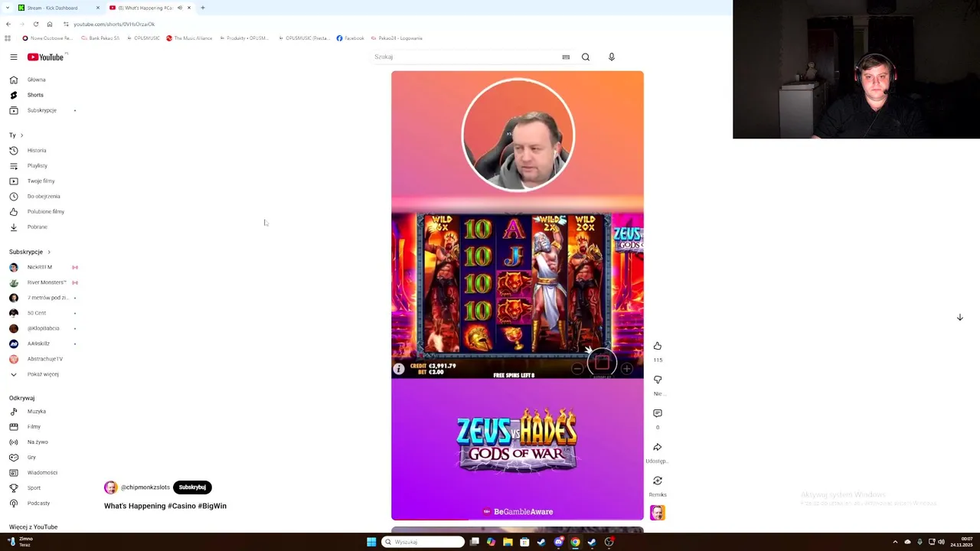
Task: Click the browser home button
Action: [x=50, y=24]
